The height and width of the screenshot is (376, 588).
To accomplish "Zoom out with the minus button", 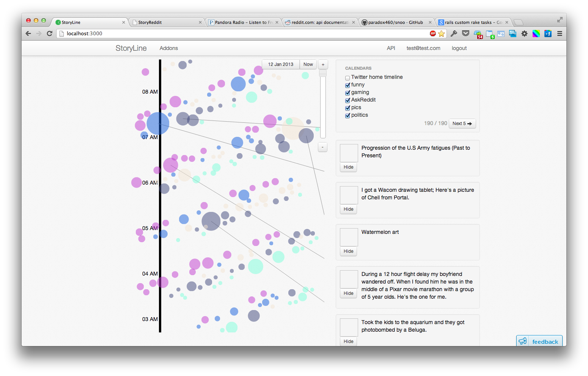I will pyautogui.click(x=322, y=147).
